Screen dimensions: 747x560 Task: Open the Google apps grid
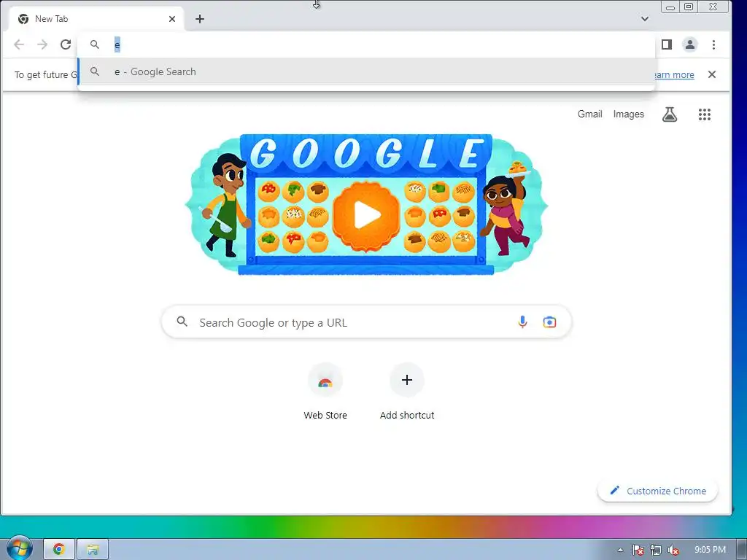point(705,114)
